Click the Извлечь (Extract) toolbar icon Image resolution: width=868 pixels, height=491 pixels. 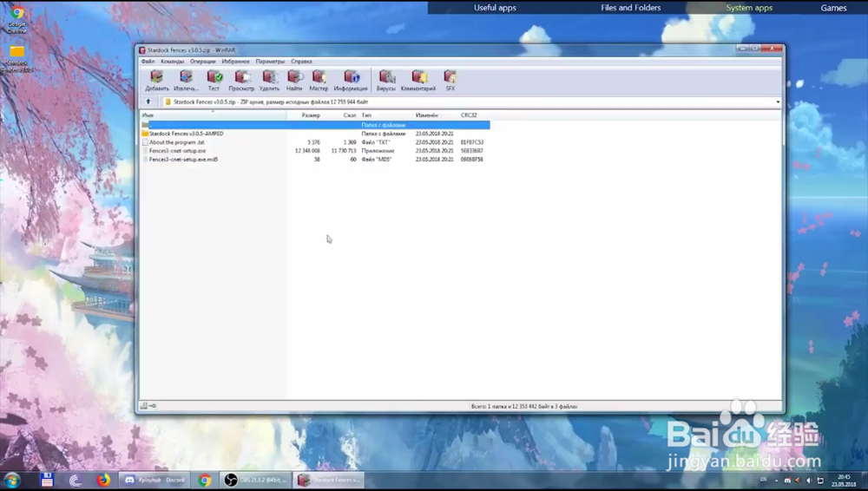point(186,81)
